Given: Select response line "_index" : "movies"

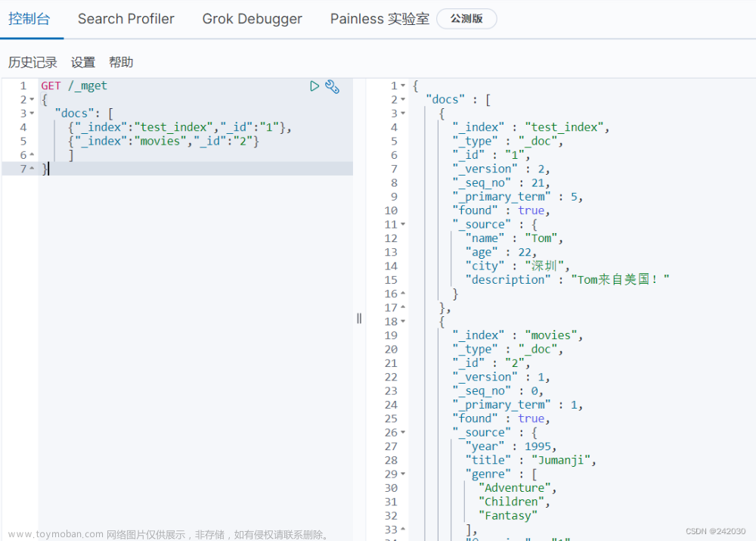Looking at the screenshot, I should [x=518, y=335].
